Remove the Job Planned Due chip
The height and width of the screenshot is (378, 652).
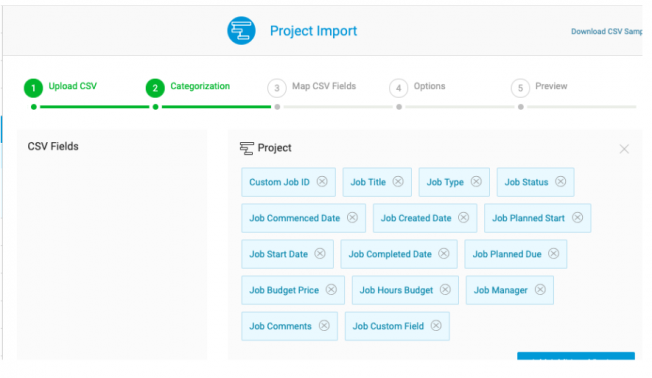553,254
